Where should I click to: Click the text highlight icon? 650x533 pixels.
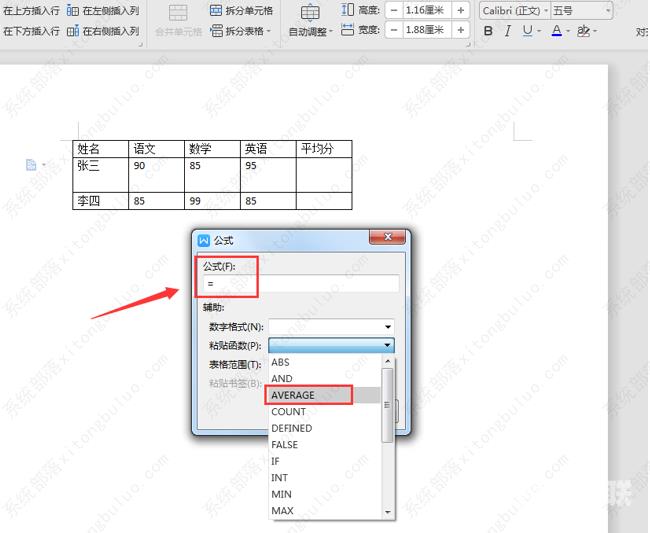[x=583, y=31]
